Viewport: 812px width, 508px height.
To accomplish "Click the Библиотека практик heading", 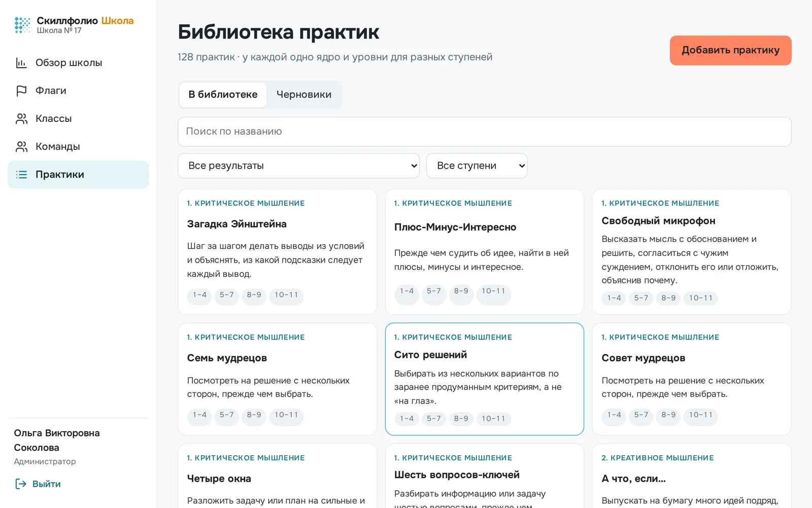I will (x=278, y=32).
